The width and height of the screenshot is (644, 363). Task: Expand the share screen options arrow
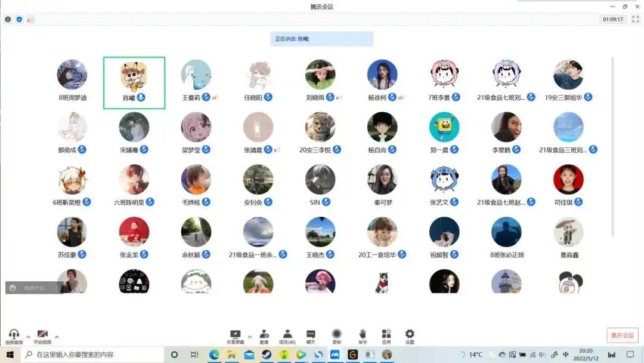coord(249,336)
